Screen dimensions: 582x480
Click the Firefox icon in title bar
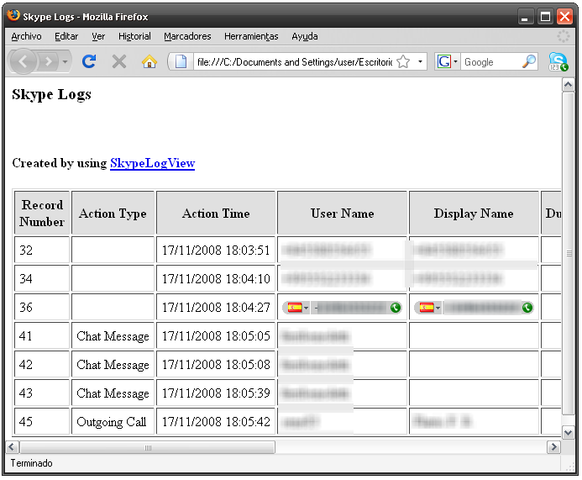(13, 16)
